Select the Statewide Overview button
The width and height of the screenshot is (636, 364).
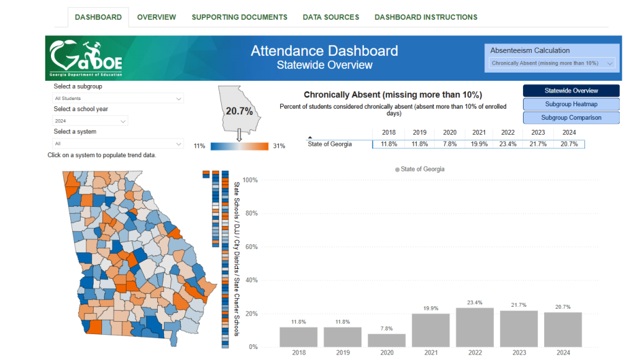click(571, 91)
